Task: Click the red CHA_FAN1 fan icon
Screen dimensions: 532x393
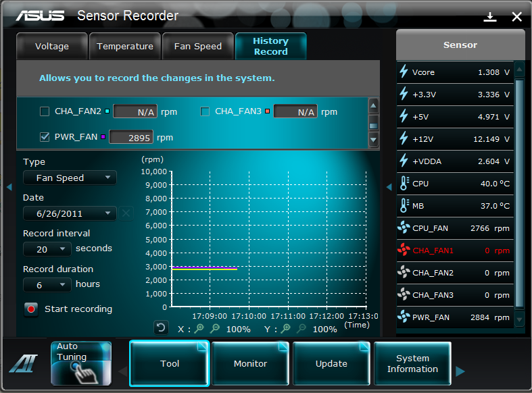Action: point(404,250)
